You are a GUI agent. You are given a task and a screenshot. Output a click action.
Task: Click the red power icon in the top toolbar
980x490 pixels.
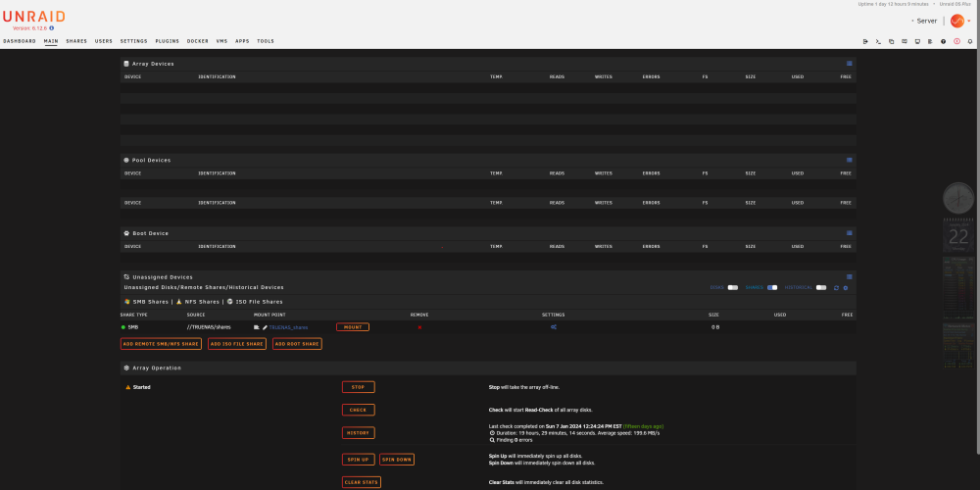(x=956, y=41)
